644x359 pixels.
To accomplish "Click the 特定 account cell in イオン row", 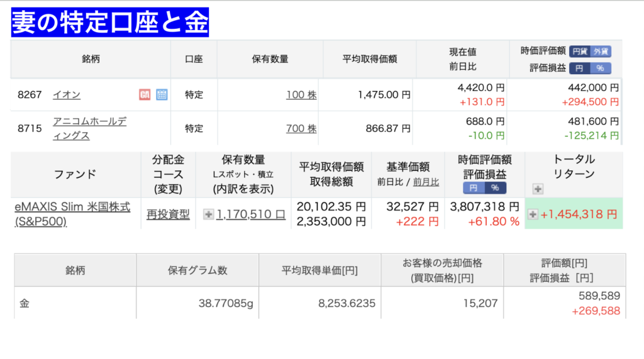I will 194,95.
